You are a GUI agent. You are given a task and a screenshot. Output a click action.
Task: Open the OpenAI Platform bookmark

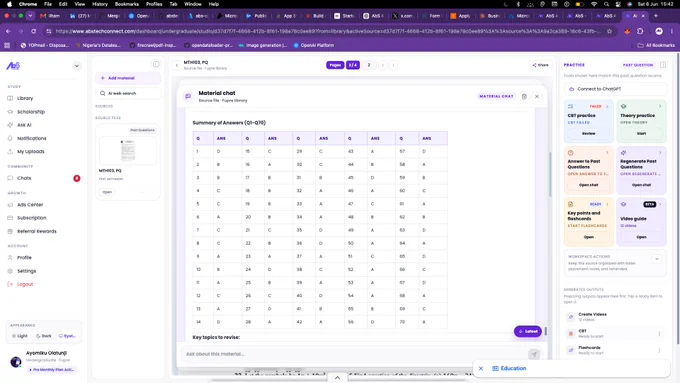314,45
